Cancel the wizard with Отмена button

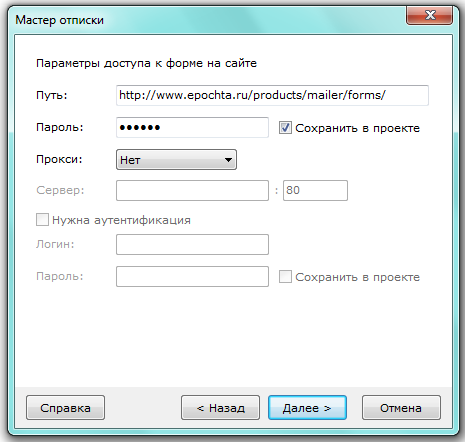401,408
